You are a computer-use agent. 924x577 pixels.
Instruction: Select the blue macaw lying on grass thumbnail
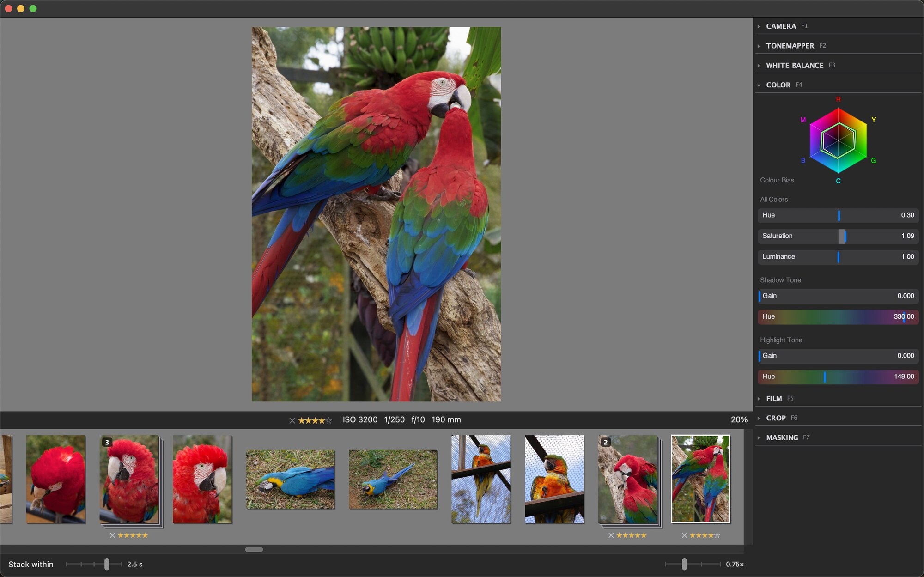(x=291, y=480)
